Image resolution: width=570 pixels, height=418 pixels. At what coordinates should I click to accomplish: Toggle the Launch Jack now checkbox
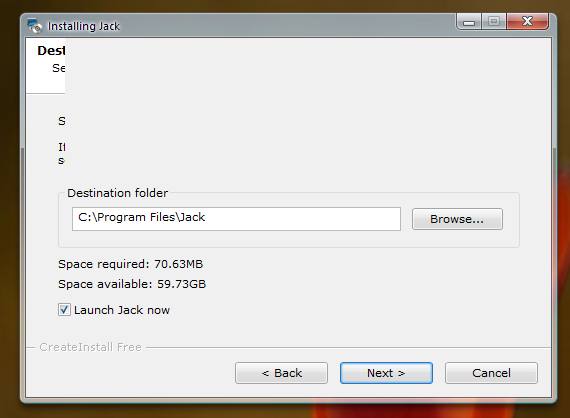64,310
